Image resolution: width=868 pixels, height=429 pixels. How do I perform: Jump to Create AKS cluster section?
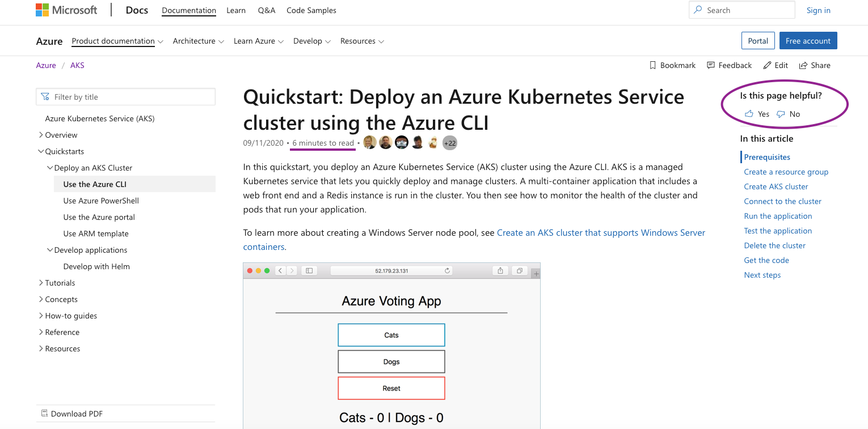776,186
